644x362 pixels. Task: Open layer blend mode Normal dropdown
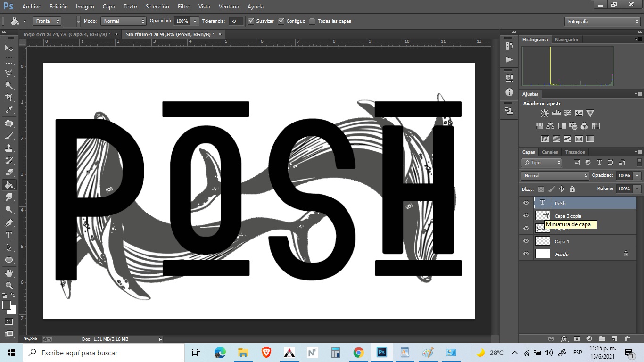pyautogui.click(x=555, y=175)
